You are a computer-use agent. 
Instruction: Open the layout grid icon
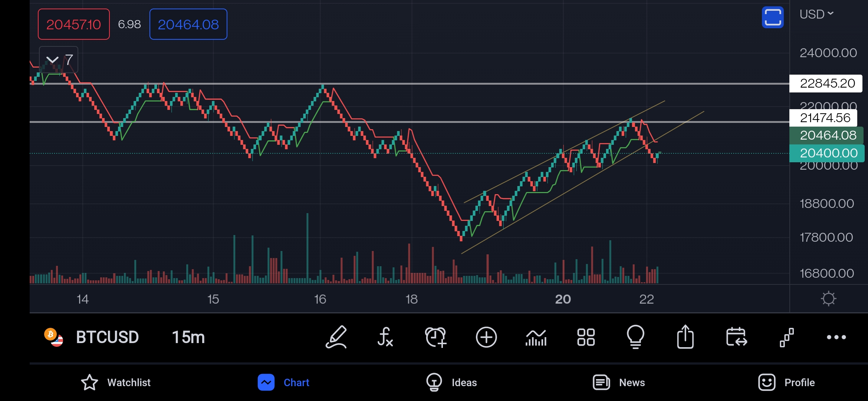[586, 337]
